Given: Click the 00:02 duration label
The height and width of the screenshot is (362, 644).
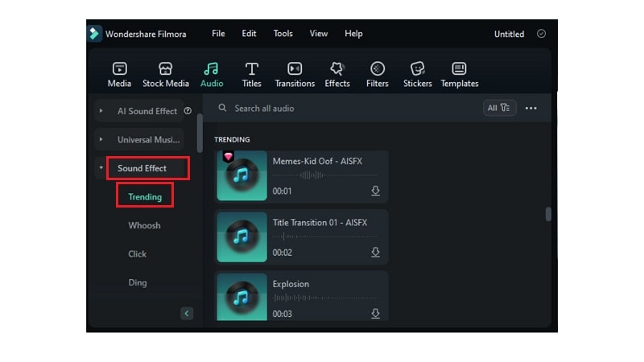Looking at the screenshot, I should (x=283, y=253).
